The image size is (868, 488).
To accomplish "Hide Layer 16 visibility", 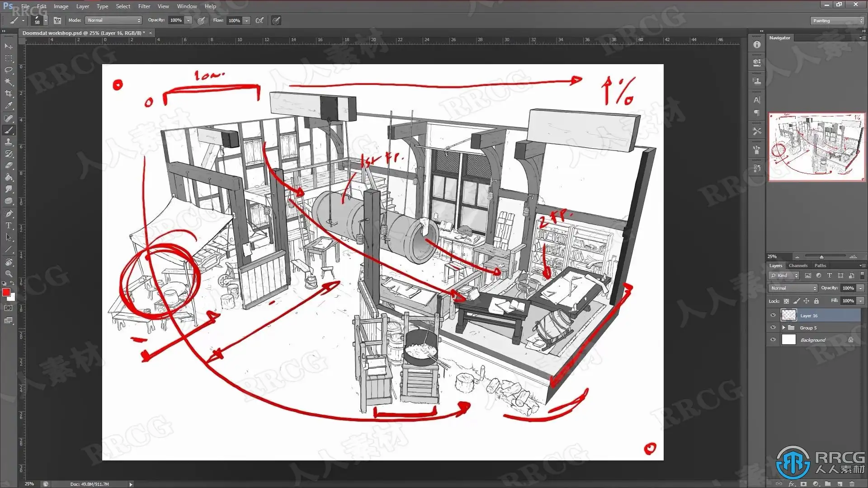I will tap(773, 315).
